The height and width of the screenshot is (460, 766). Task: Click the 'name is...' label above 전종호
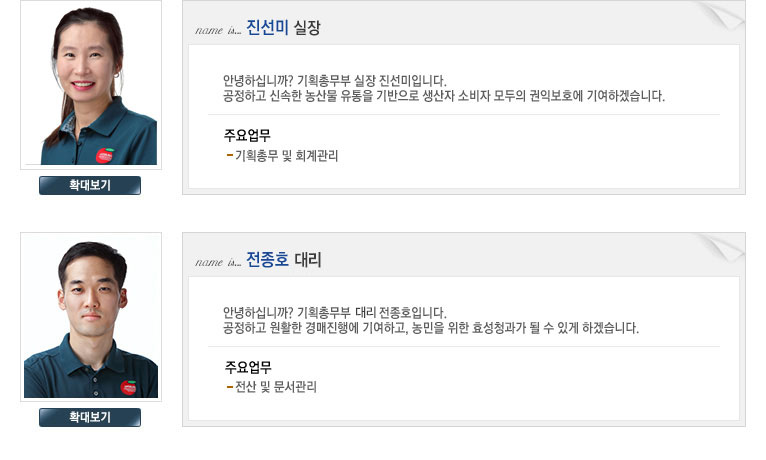pos(218,262)
